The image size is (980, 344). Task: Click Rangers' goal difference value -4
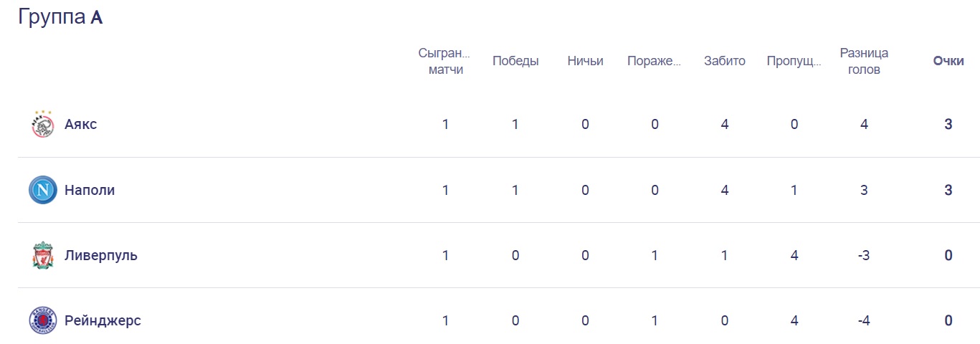(864, 320)
